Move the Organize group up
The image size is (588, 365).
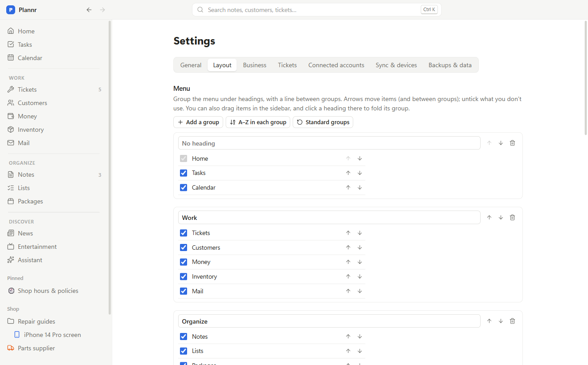pyautogui.click(x=489, y=321)
